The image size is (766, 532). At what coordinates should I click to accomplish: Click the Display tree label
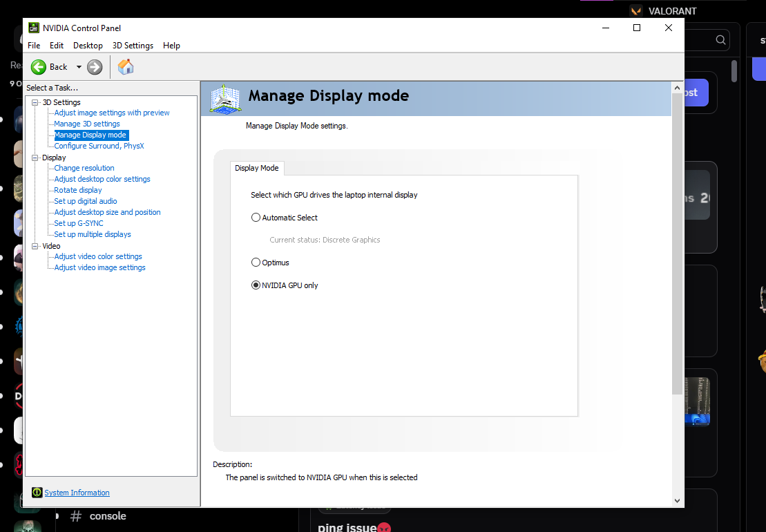pos(54,158)
